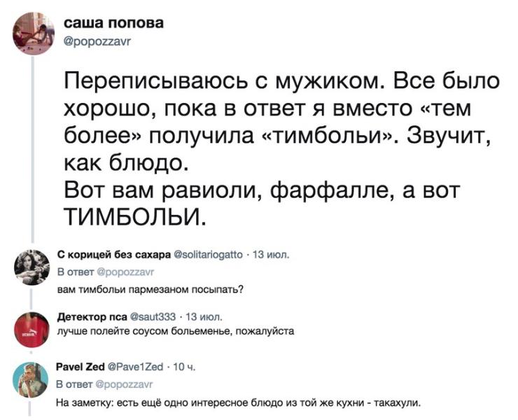Click the @solitariogatto handle
Image resolution: width=518 pixels, height=420 pixels.
[x=206, y=255]
